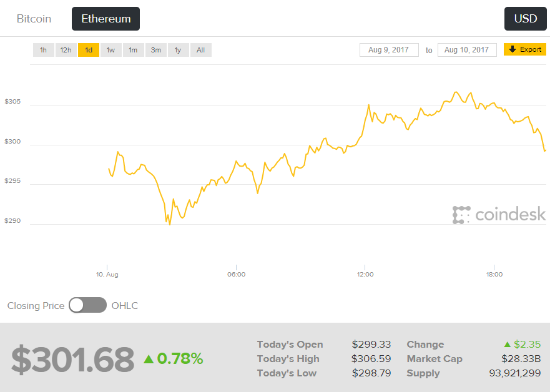Click the OHLC label
Image resolution: width=550 pixels, height=392 pixels.
125,306
